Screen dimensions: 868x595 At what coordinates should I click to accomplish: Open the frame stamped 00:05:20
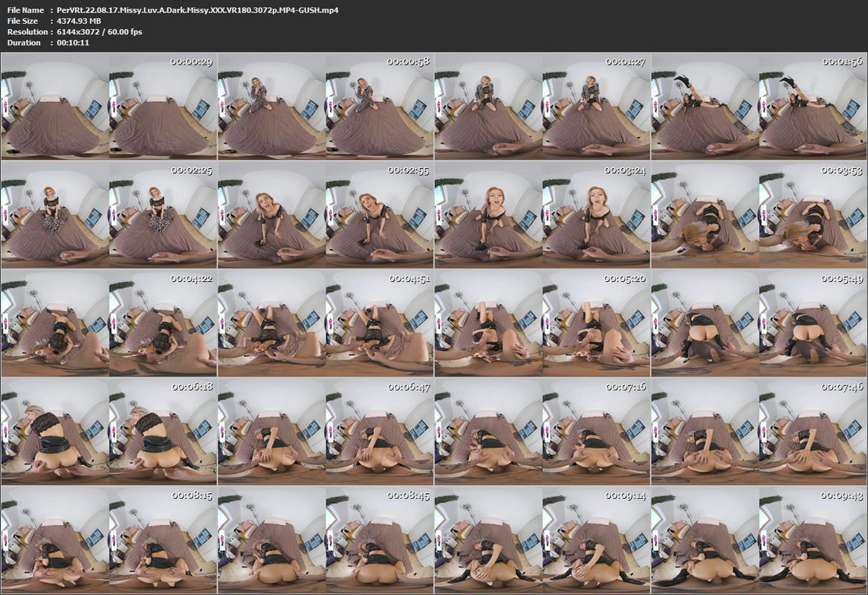[x=543, y=323]
